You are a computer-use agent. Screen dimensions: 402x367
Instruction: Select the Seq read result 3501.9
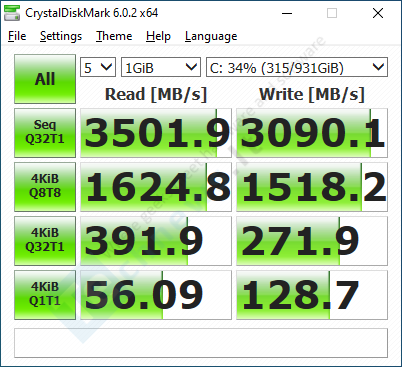[156, 133]
